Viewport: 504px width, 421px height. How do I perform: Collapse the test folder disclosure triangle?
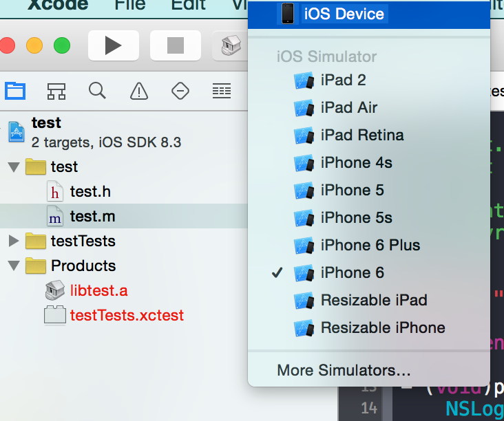[x=14, y=167]
